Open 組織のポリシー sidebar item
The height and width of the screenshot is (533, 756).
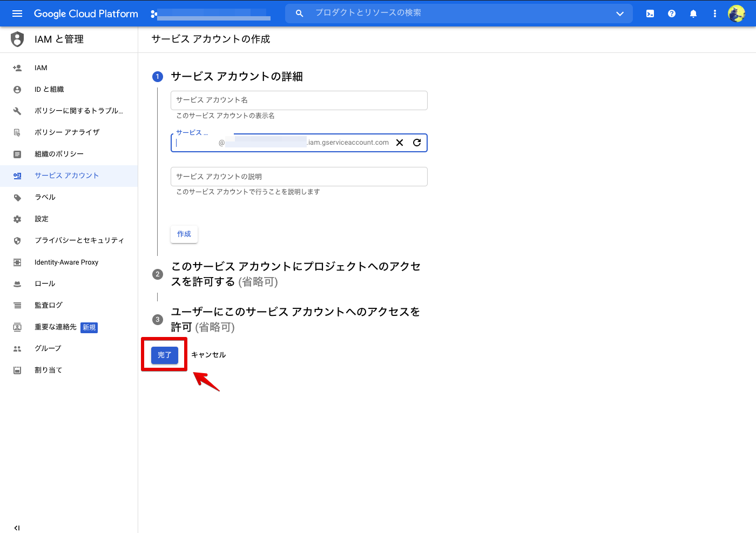pos(69,154)
